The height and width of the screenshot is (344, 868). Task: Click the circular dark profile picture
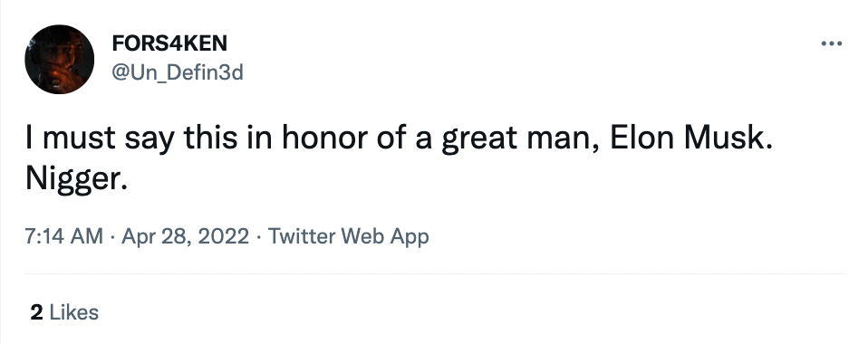(59, 59)
